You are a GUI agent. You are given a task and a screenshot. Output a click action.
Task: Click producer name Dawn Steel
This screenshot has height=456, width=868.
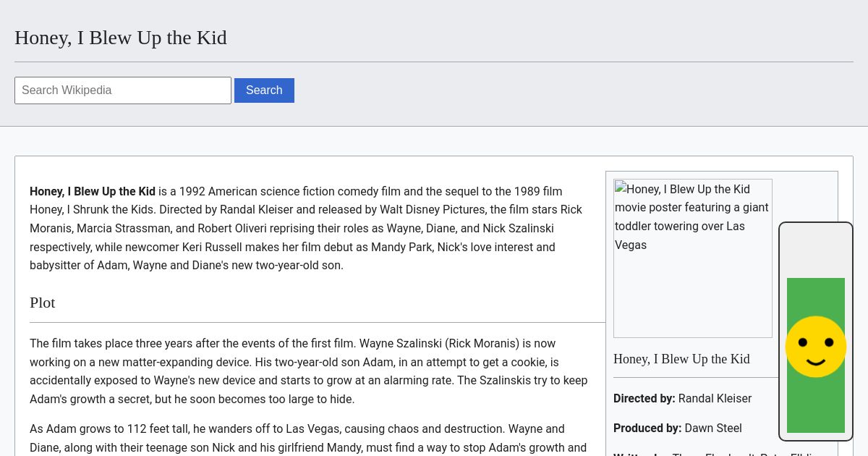coord(712,428)
